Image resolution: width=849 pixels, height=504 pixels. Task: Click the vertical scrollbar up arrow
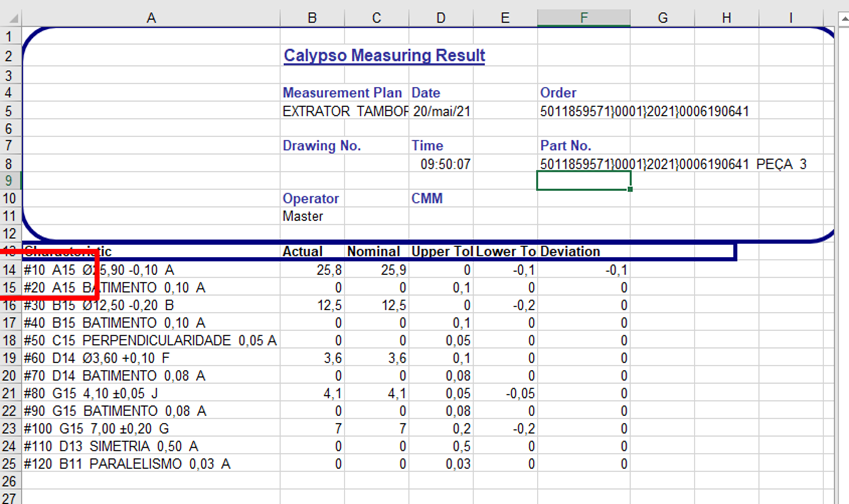click(844, 18)
